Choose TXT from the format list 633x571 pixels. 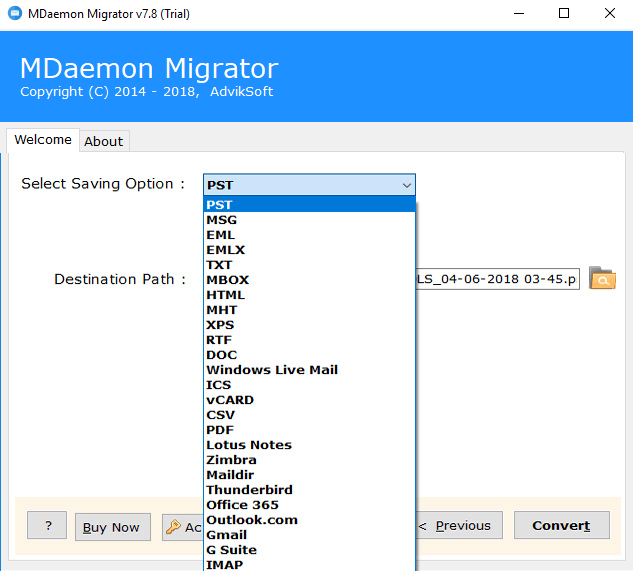click(x=309, y=265)
